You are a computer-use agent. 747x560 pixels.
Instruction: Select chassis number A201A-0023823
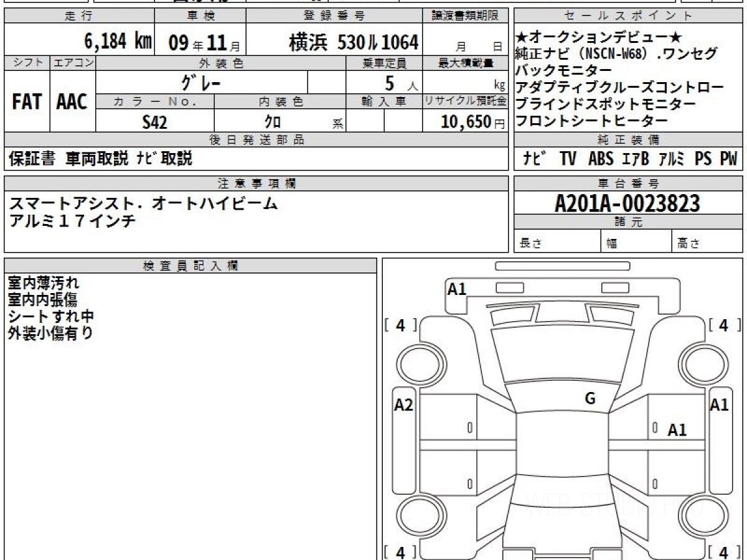click(x=627, y=203)
